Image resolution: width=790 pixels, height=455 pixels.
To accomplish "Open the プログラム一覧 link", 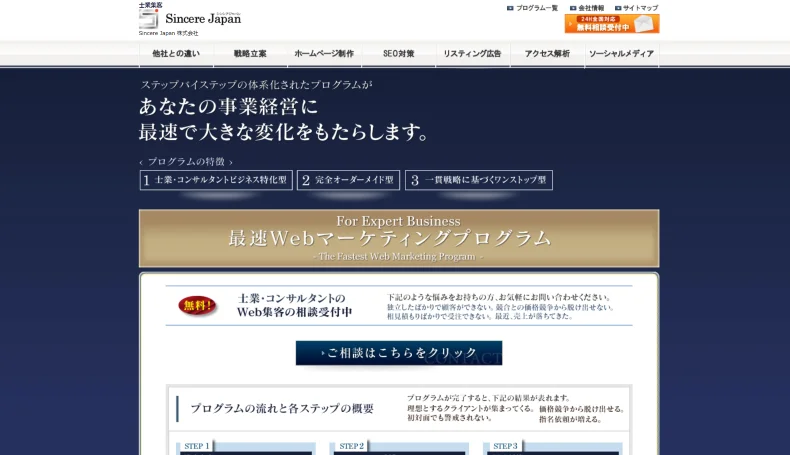I will (537, 8).
